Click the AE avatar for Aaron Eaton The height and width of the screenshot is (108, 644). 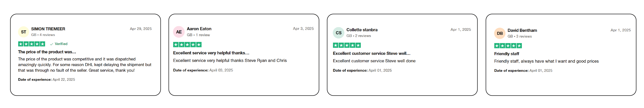click(179, 32)
